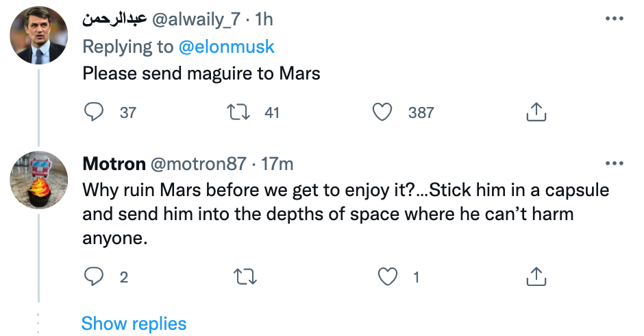This screenshot has height=336, width=644.
Task: Share Motron's tweet
Action: 535,277
